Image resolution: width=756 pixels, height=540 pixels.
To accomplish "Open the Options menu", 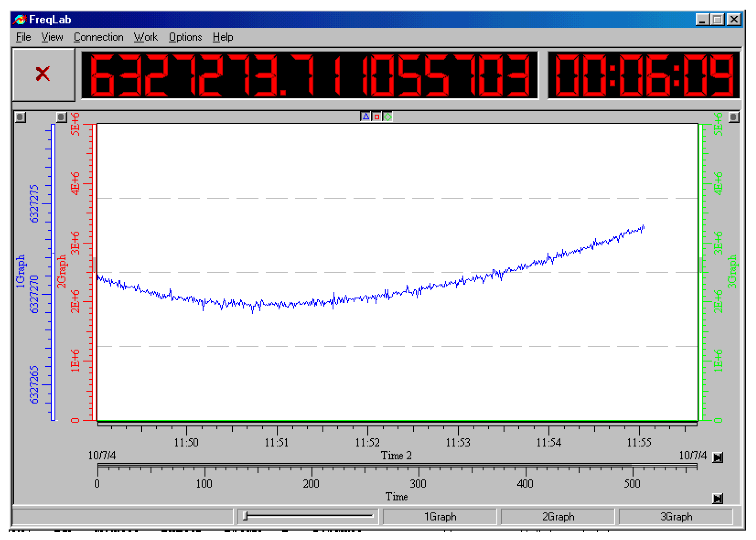I will (185, 37).
